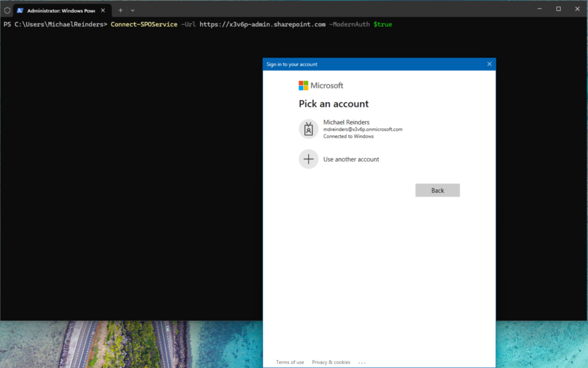Close the sign-in dialog

coord(489,64)
